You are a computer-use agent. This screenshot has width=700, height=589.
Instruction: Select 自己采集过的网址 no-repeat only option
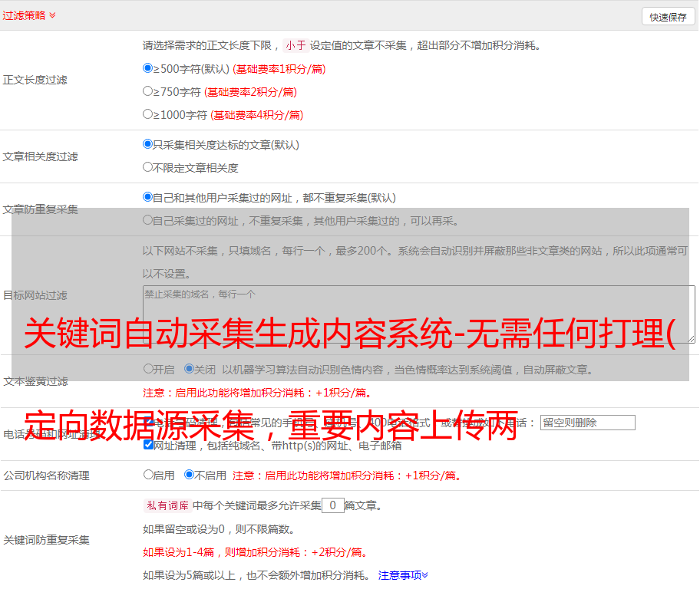tap(148, 220)
